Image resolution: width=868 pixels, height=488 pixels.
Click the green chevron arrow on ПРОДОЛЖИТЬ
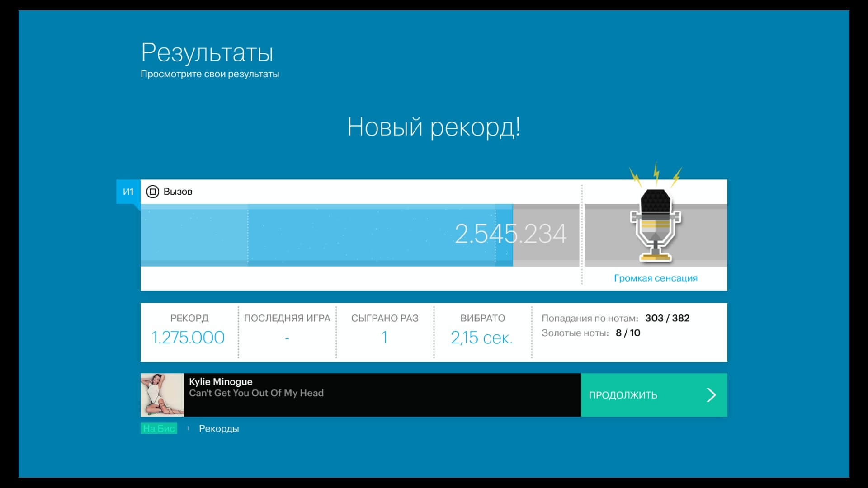[712, 394]
